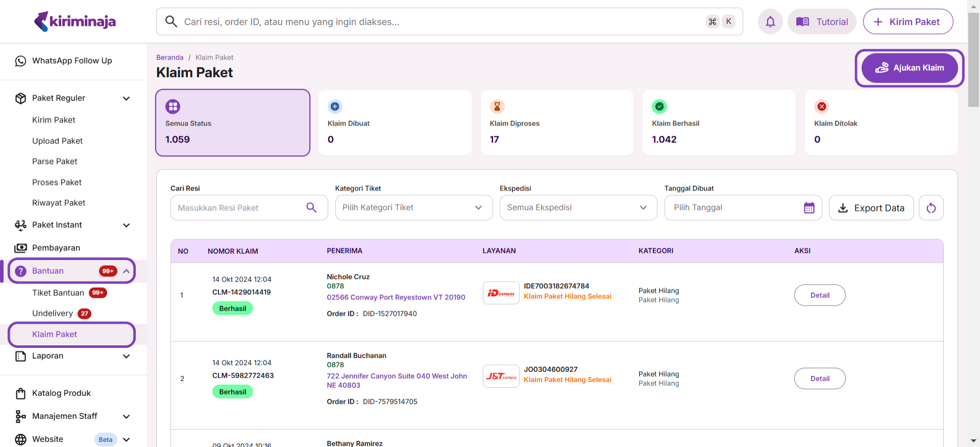Click the Katalog Produk bag icon
The width and height of the screenshot is (980, 447).
pyautogui.click(x=20, y=393)
